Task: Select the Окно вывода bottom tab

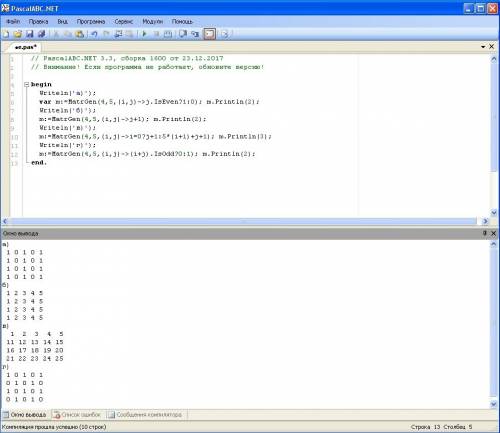Action: coord(25,415)
